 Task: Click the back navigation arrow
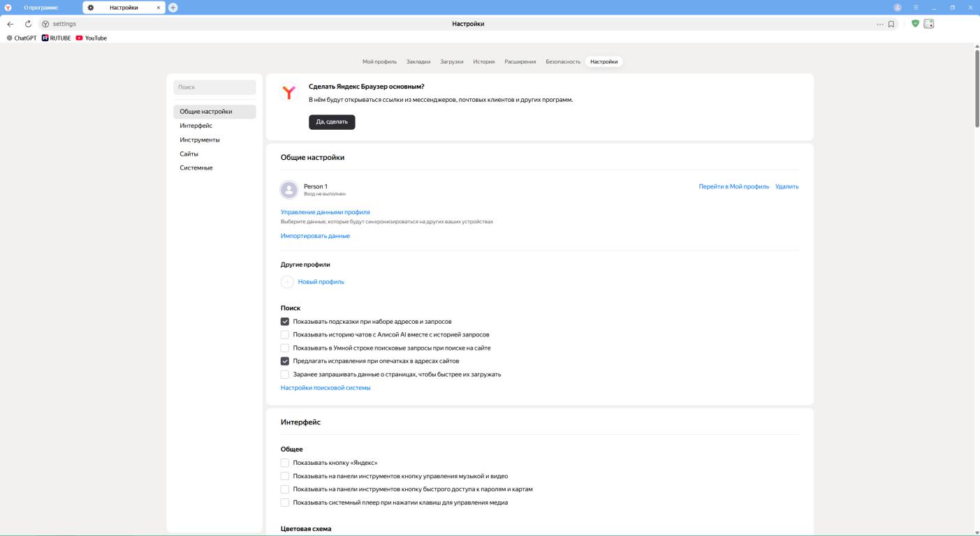point(10,24)
